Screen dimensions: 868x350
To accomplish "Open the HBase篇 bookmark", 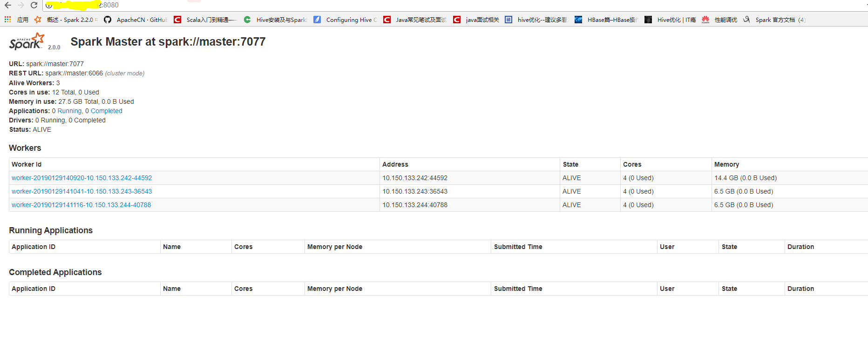I will click(x=606, y=20).
